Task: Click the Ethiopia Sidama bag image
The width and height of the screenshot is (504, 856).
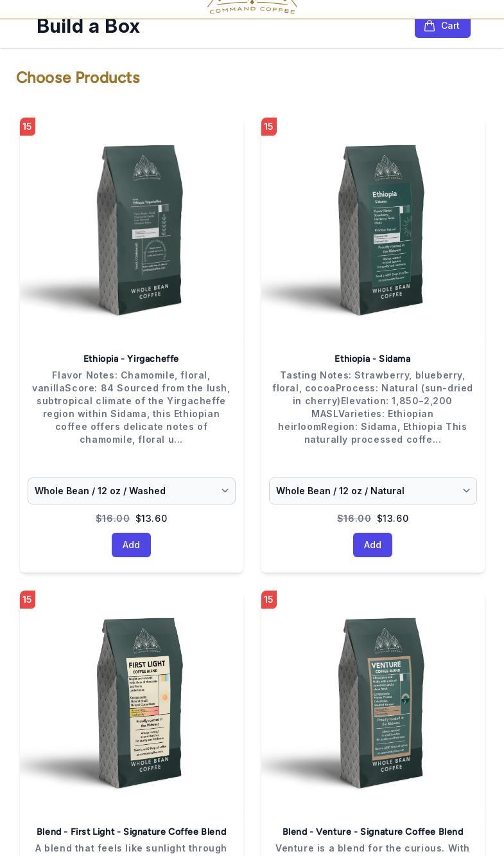Action: click(x=373, y=229)
